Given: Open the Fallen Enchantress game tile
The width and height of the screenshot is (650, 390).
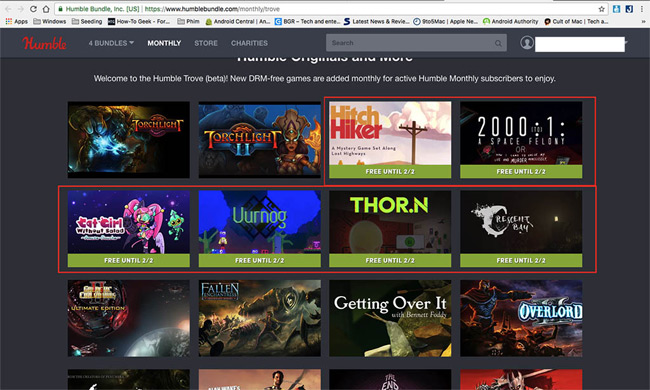Looking at the screenshot, I should click(x=260, y=318).
